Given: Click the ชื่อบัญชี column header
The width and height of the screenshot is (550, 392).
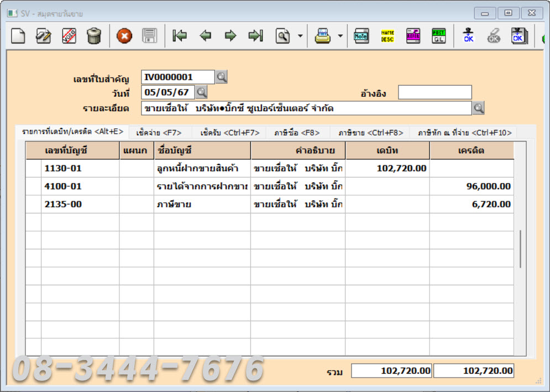Looking at the screenshot, I should click(x=202, y=150).
